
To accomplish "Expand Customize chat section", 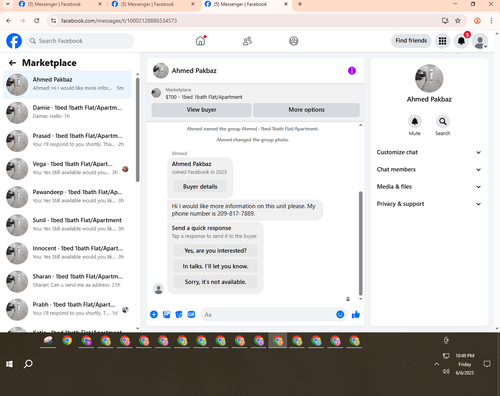I will pos(429,152).
